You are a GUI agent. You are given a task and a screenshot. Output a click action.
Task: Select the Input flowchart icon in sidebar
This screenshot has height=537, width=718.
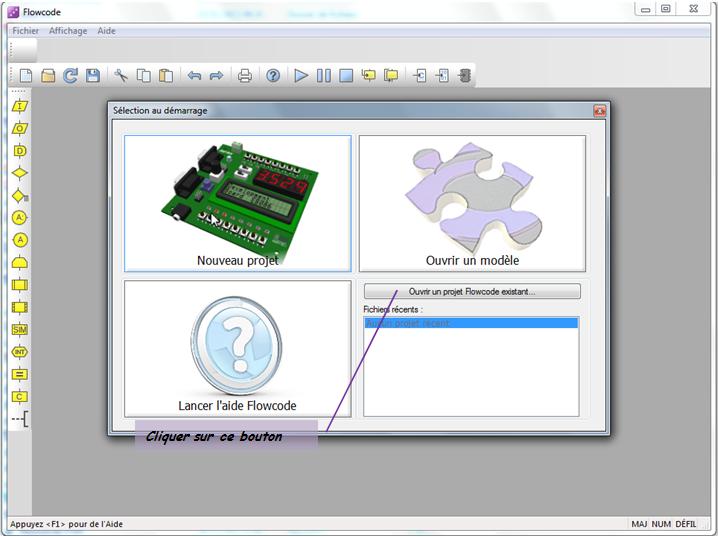click(x=20, y=106)
